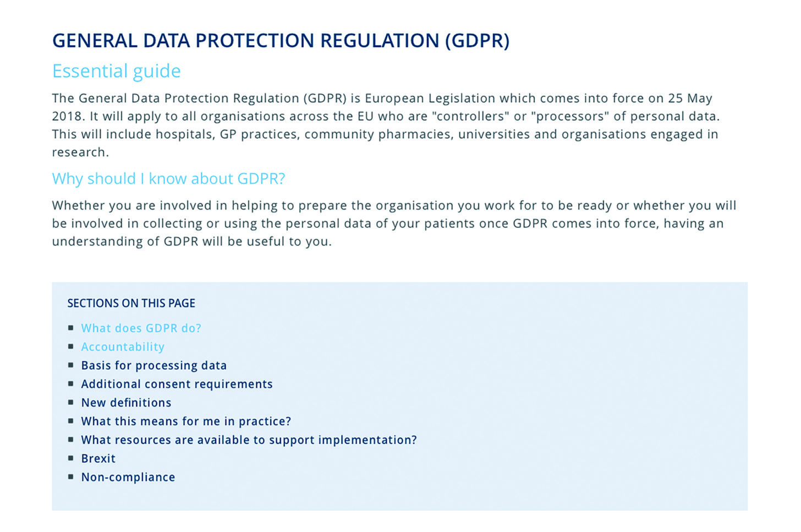Click the paragraph beginning "Whether you are involved"
The image size is (801, 532).
(x=393, y=223)
